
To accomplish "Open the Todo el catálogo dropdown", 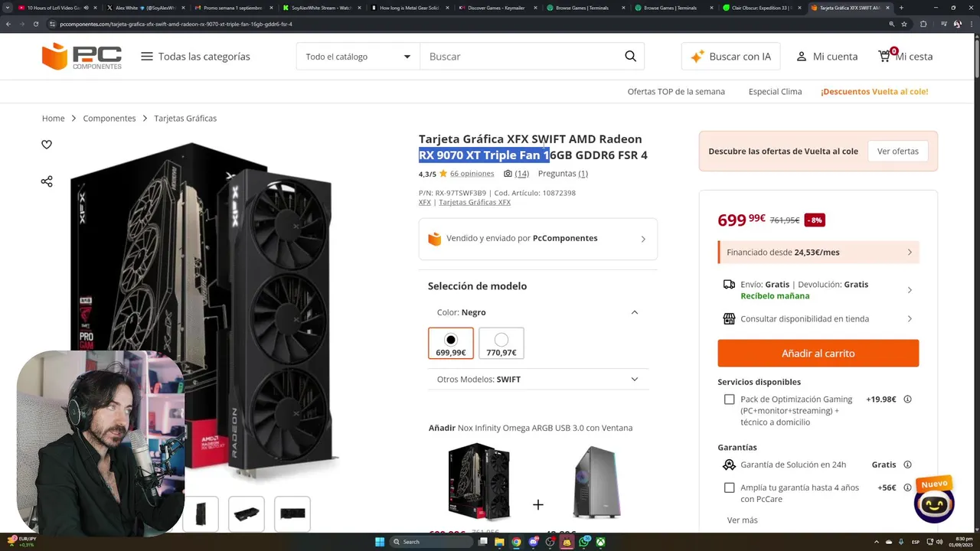I will pyautogui.click(x=358, y=57).
